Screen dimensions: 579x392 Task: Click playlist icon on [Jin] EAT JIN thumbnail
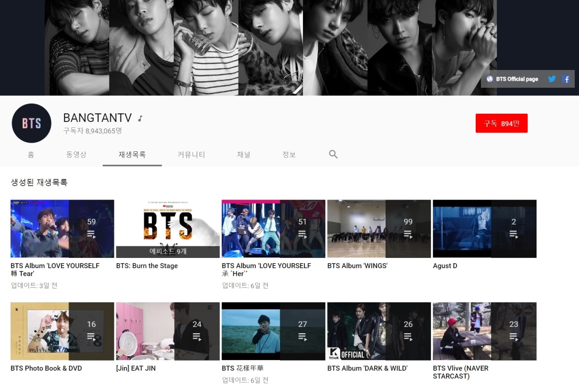(x=197, y=337)
